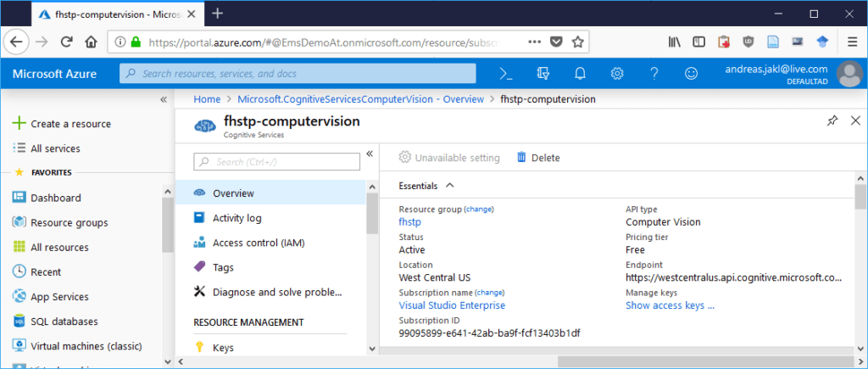Click the green lock site-info icon
Image resolution: width=868 pixels, height=369 pixels.
(x=136, y=42)
